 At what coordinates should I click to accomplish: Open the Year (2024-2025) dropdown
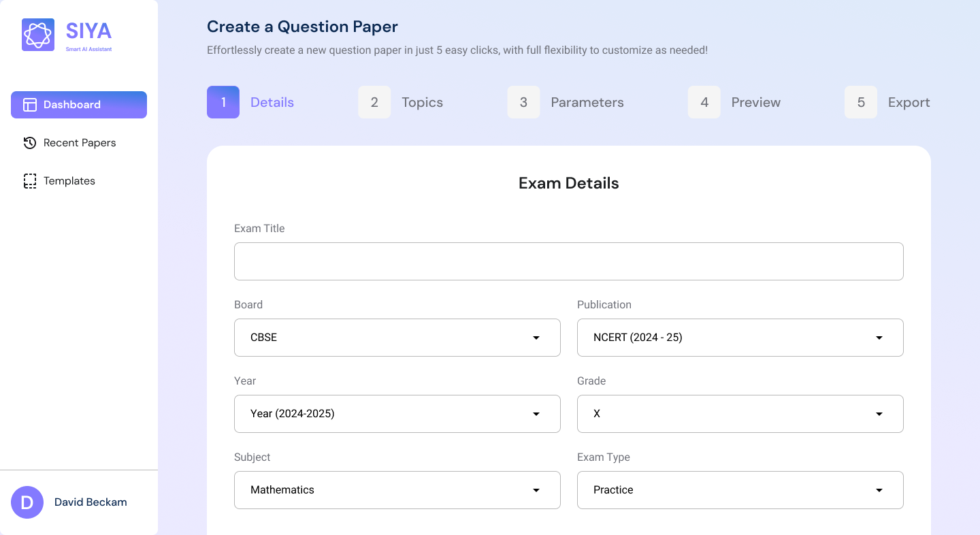click(397, 414)
